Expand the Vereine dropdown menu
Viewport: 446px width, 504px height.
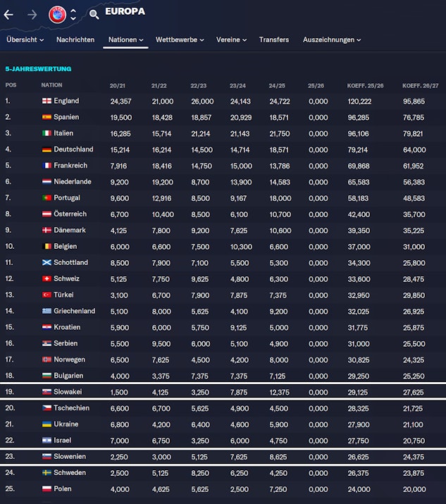click(231, 40)
